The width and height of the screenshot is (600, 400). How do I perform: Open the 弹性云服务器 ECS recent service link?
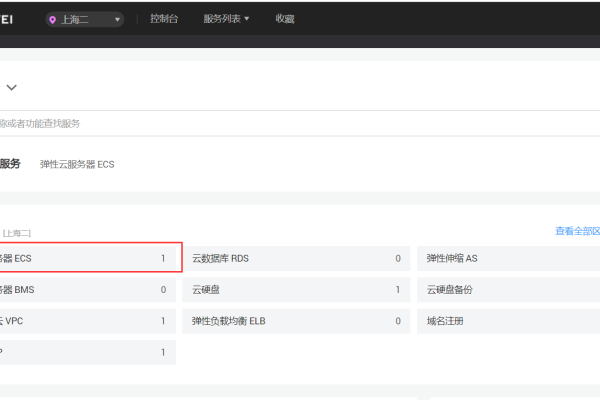point(77,164)
